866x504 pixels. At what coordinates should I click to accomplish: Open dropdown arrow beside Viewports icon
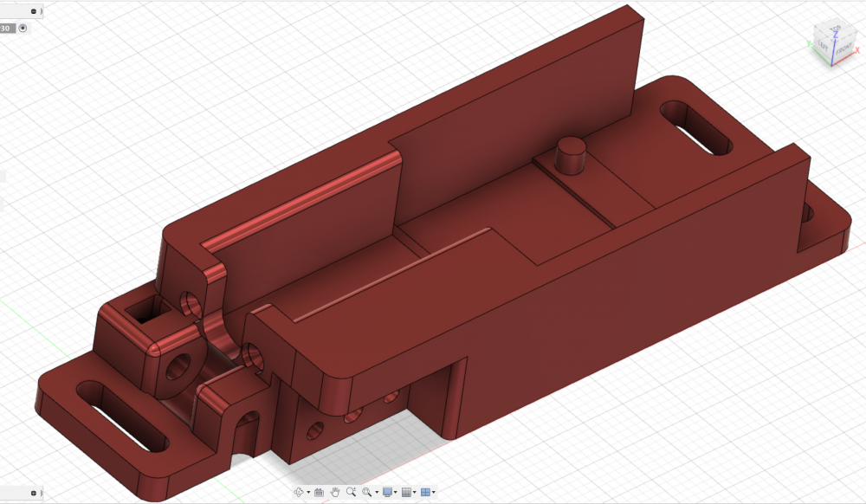433,492
